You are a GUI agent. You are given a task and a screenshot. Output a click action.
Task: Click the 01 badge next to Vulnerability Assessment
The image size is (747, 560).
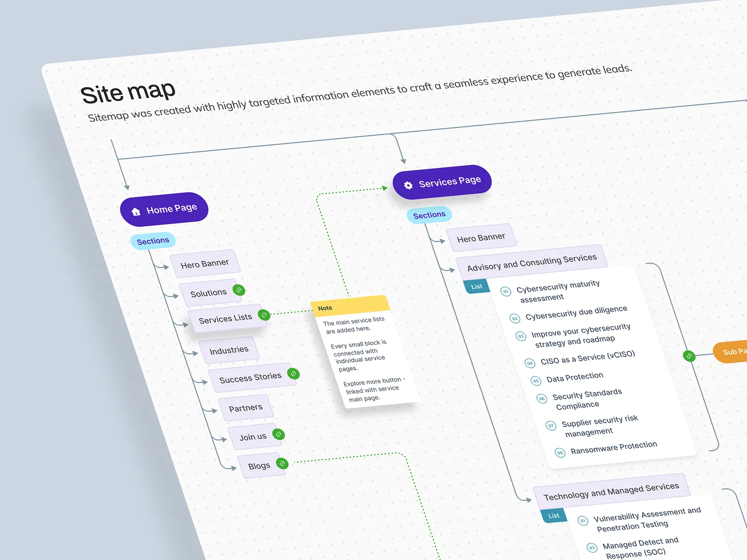(x=583, y=521)
